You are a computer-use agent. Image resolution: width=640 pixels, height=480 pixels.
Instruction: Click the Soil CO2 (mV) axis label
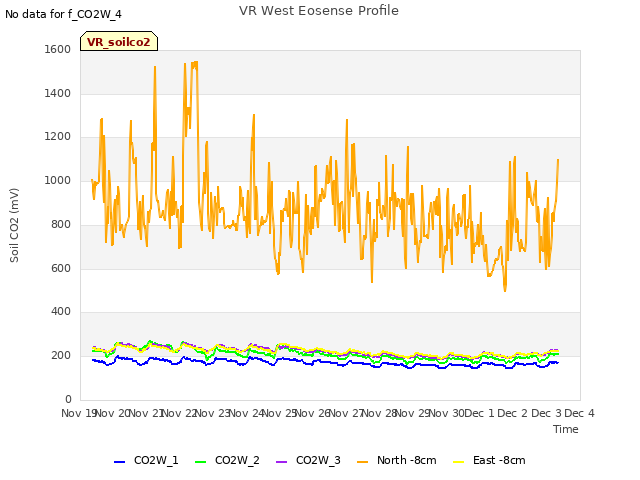point(14,225)
